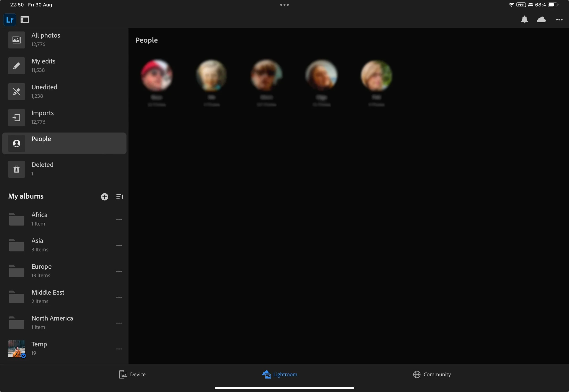Open album sort order icon
Image resolution: width=569 pixels, height=392 pixels.
click(x=119, y=197)
